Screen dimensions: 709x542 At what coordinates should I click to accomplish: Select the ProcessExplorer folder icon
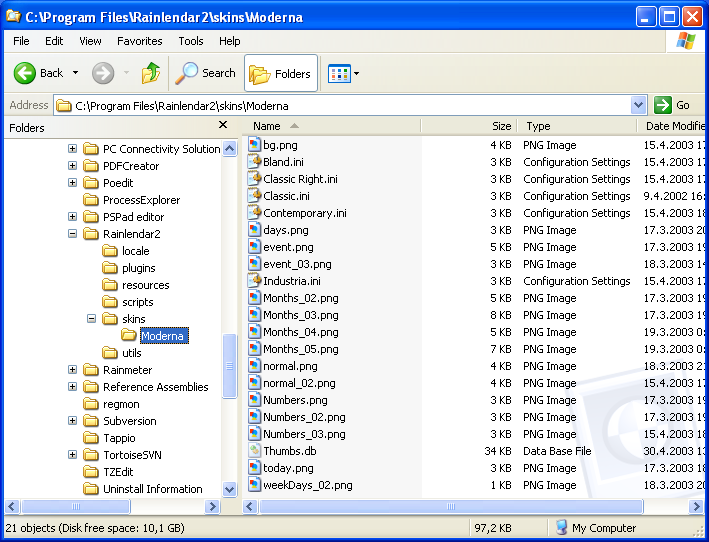click(x=91, y=199)
